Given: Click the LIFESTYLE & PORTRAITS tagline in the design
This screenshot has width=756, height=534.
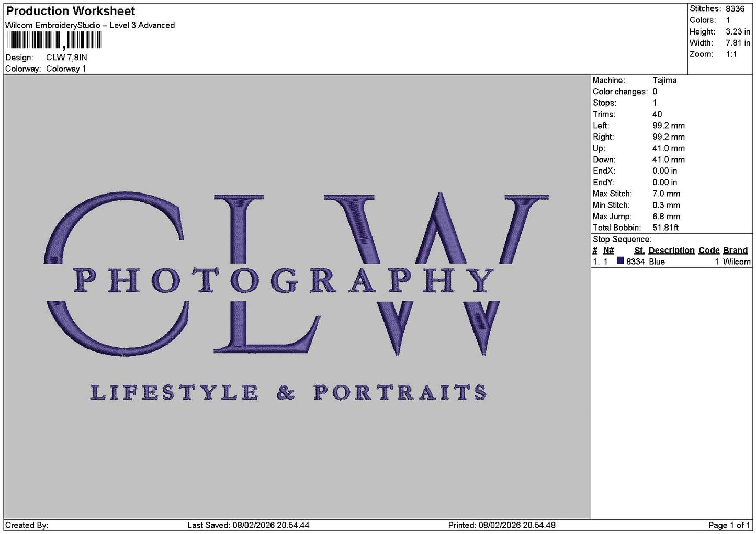Looking at the screenshot, I should point(288,392).
